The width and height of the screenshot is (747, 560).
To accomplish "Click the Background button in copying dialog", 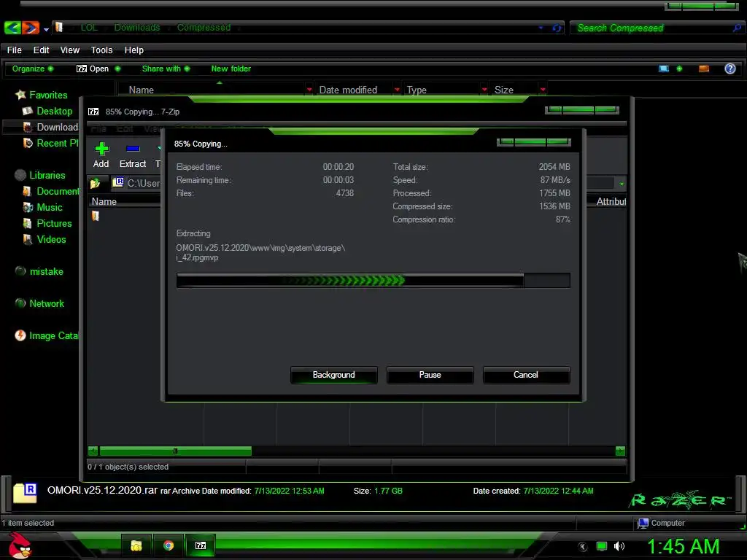I will (x=333, y=375).
